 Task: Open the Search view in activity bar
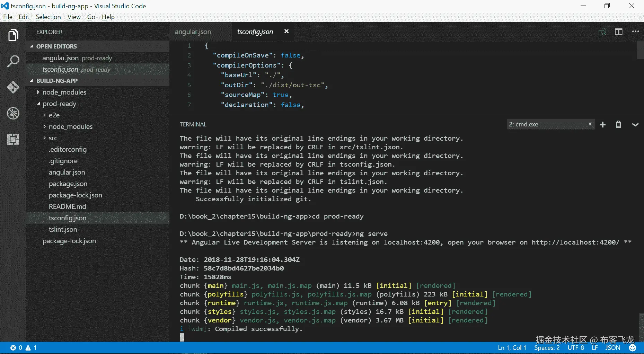point(13,61)
